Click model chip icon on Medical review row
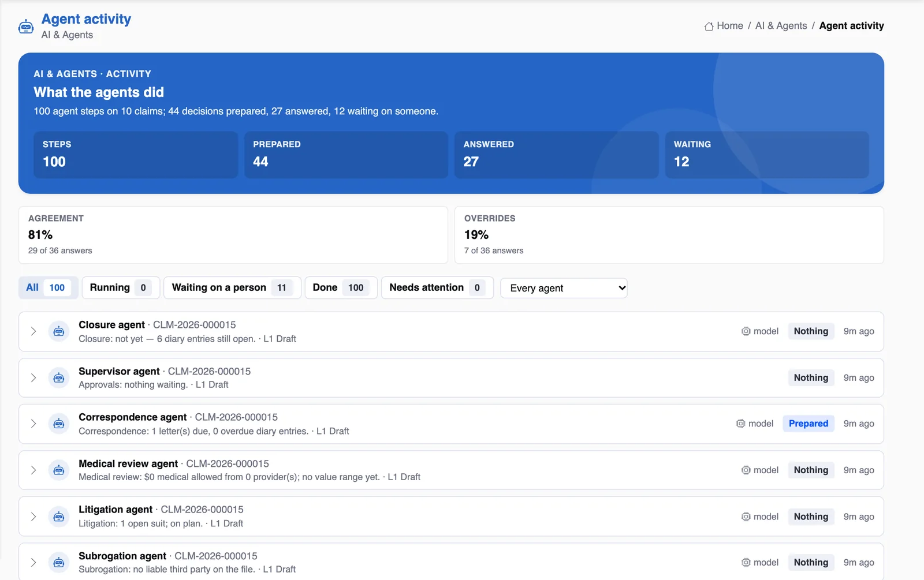The height and width of the screenshot is (580, 924). 746,470
